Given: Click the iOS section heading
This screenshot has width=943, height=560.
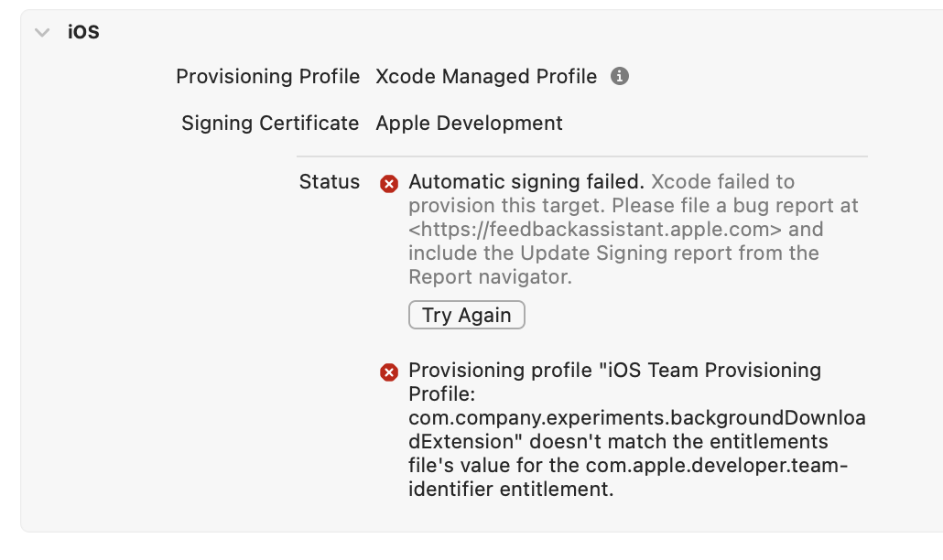Looking at the screenshot, I should [83, 32].
